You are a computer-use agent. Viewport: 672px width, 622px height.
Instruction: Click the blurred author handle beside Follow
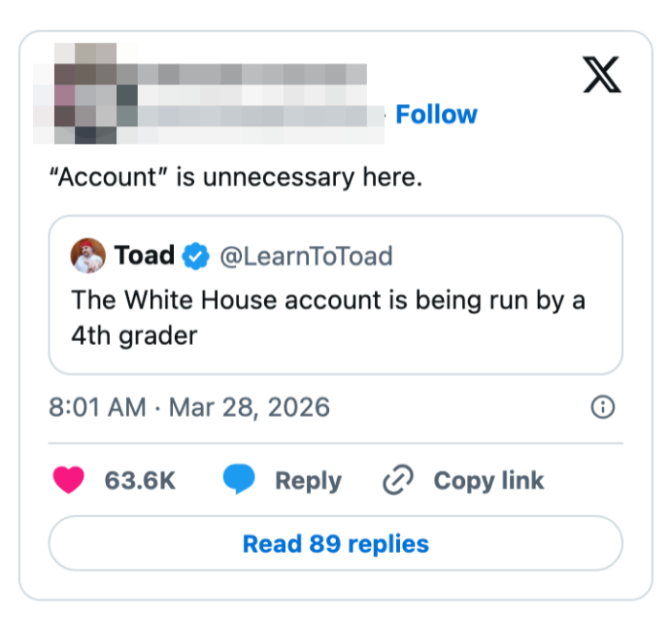[x=262, y=116]
